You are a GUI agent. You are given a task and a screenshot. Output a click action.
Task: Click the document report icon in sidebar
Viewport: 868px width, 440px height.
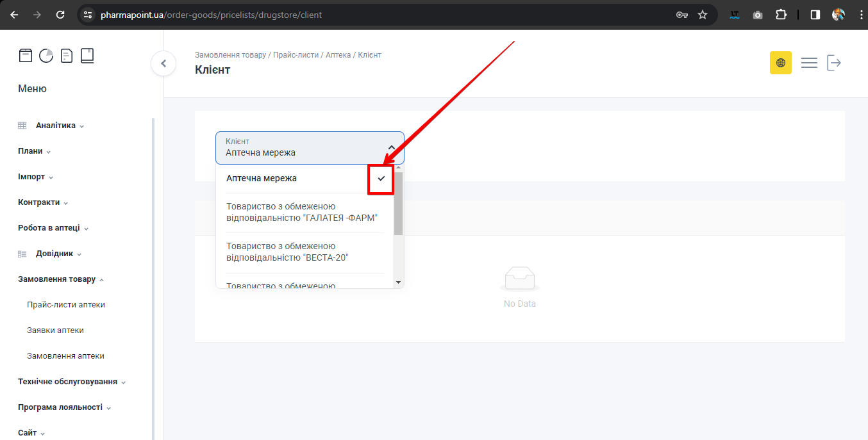point(67,56)
